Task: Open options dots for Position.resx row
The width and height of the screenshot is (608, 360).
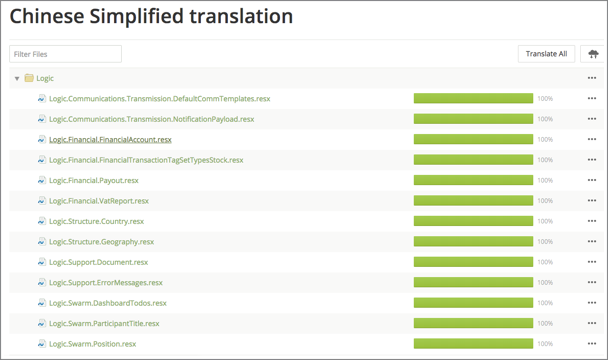Action: pos(592,343)
